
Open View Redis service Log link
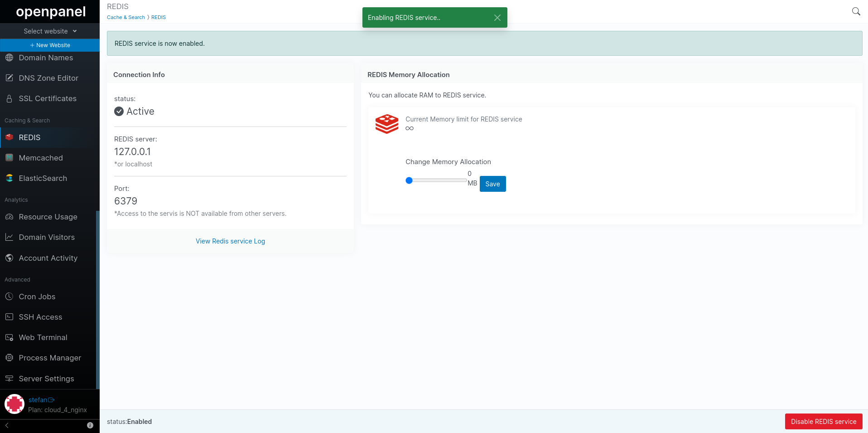[x=230, y=241]
